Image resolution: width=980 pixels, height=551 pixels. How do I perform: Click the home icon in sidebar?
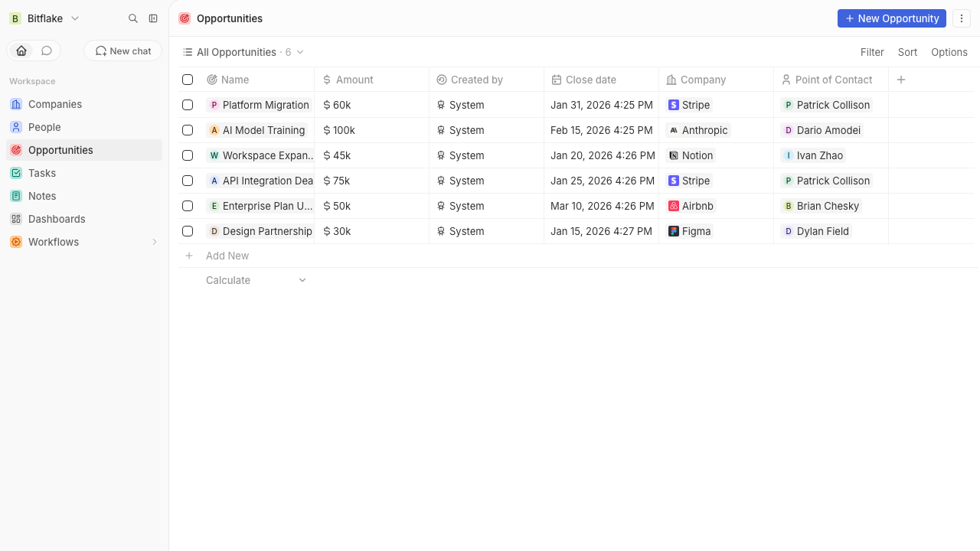pos(21,51)
